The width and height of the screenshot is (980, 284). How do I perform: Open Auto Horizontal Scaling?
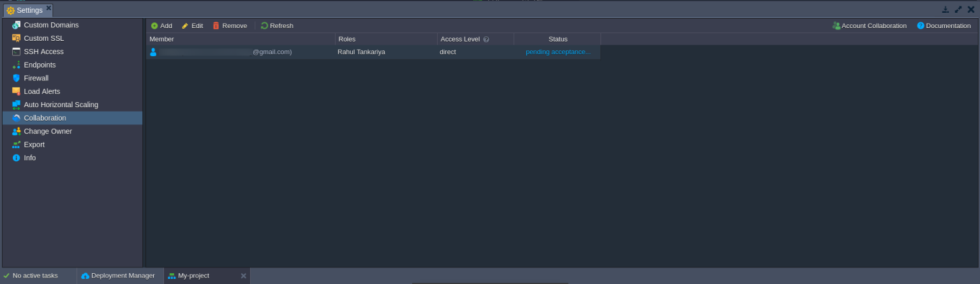point(61,105)
